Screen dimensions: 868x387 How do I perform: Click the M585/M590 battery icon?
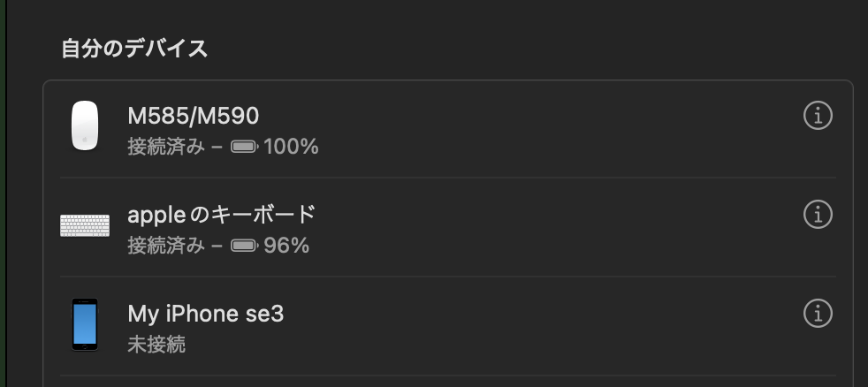pyautogui.click(x=244, y=147)
